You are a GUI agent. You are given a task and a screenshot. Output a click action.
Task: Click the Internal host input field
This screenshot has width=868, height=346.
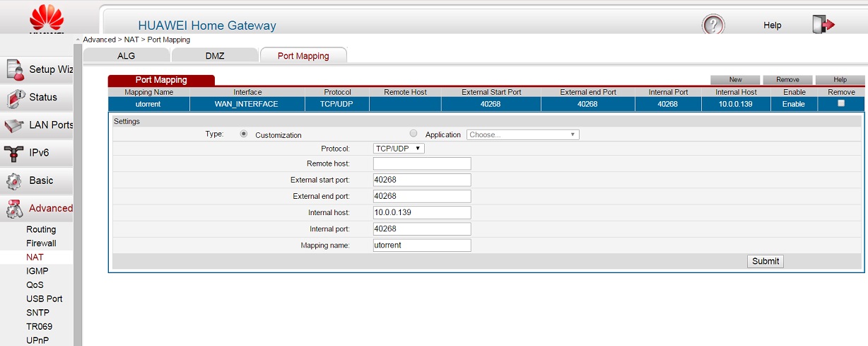[x=422, y=212]
